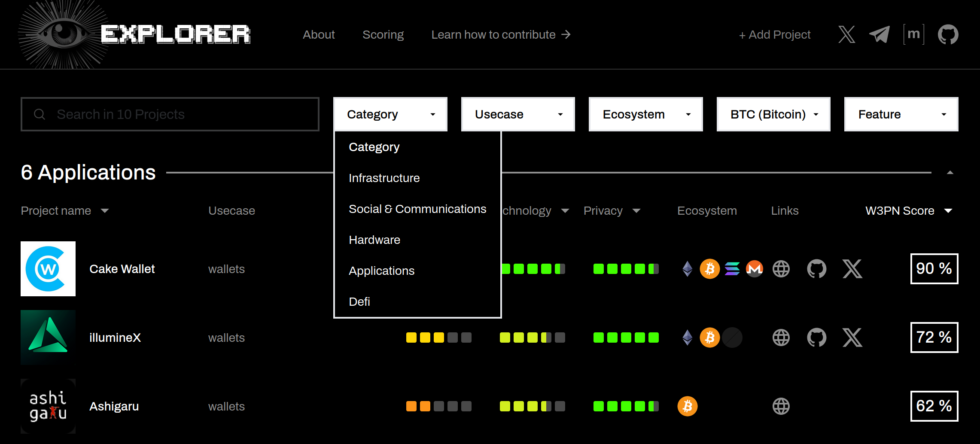Open illumineX's website globe icon

(781, 338)
